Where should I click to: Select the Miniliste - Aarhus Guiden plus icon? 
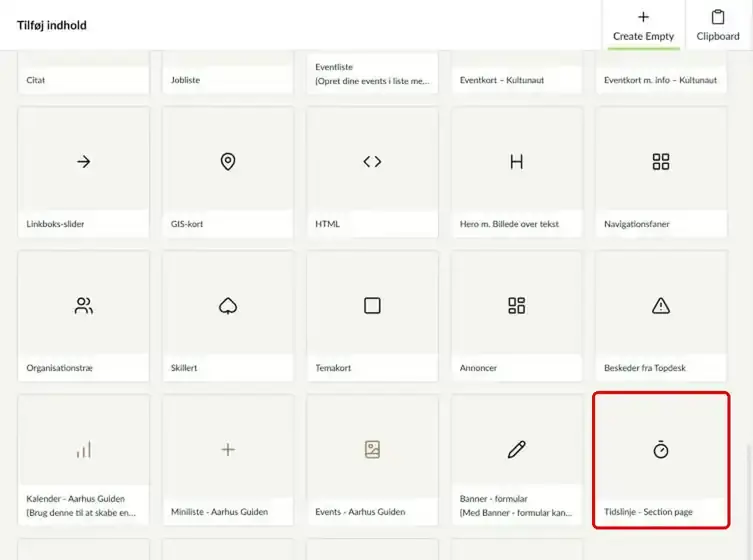(228, 450)
